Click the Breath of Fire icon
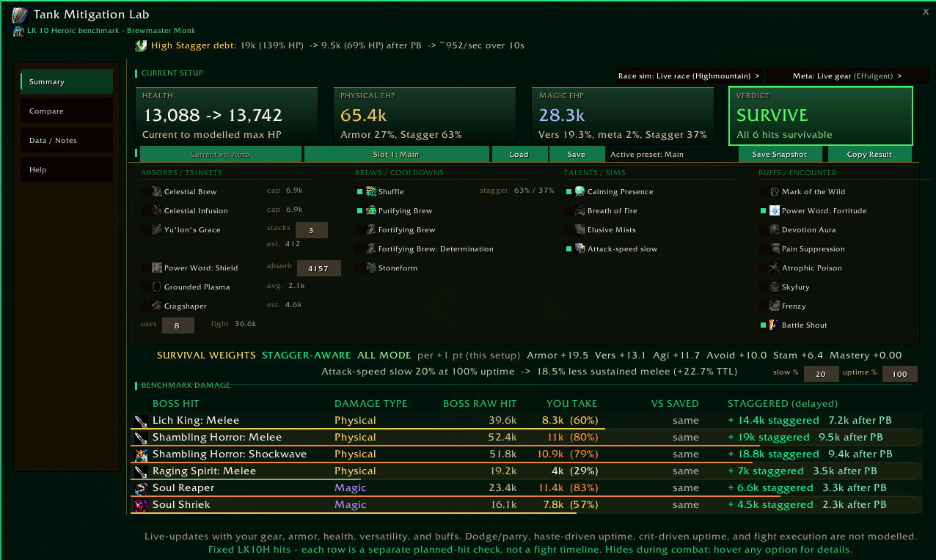Image resolution: width=936 pixels, height=560 pixels. pos(580,210)
